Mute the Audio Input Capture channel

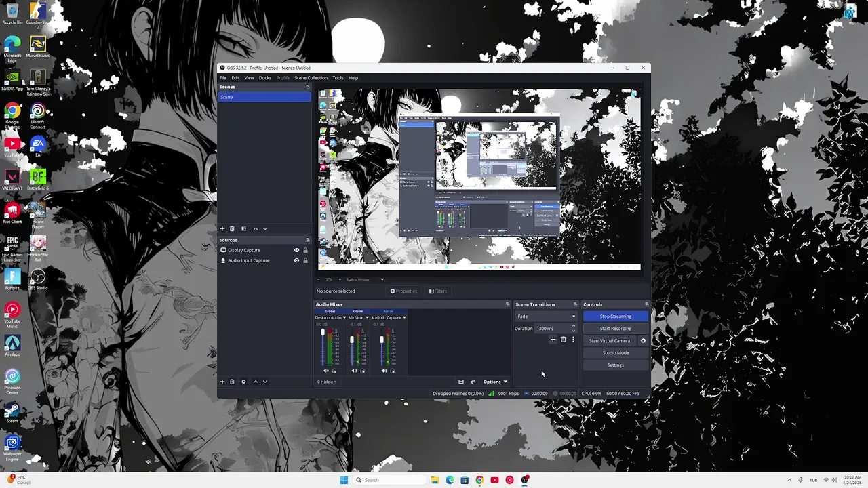[384, 371]
